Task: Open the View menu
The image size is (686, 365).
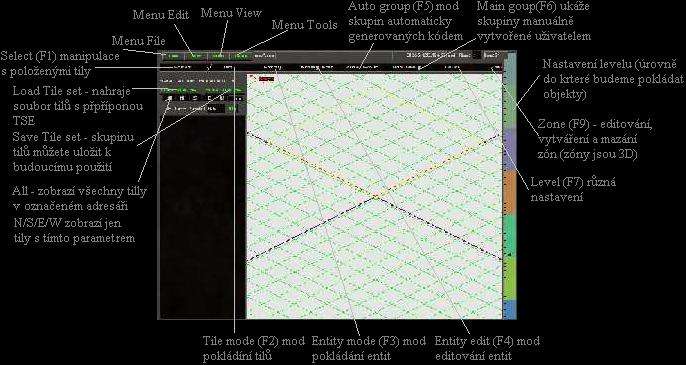Action: pyautogui.click(x=219, y=56)
